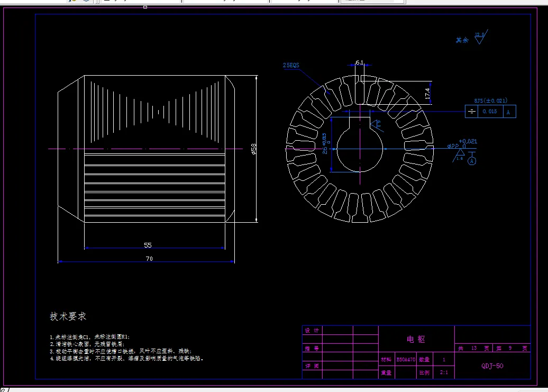Click the 评阅 cell in title block

[x=312, y=366]
